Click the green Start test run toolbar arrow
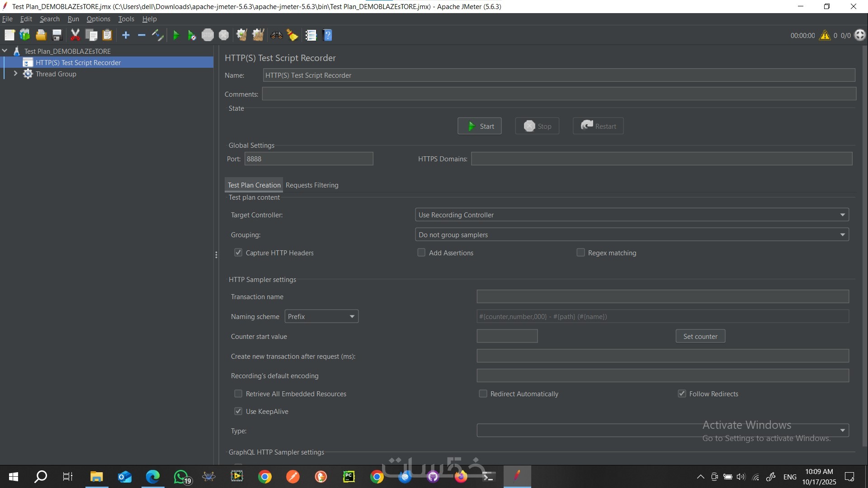 point(176,35)
